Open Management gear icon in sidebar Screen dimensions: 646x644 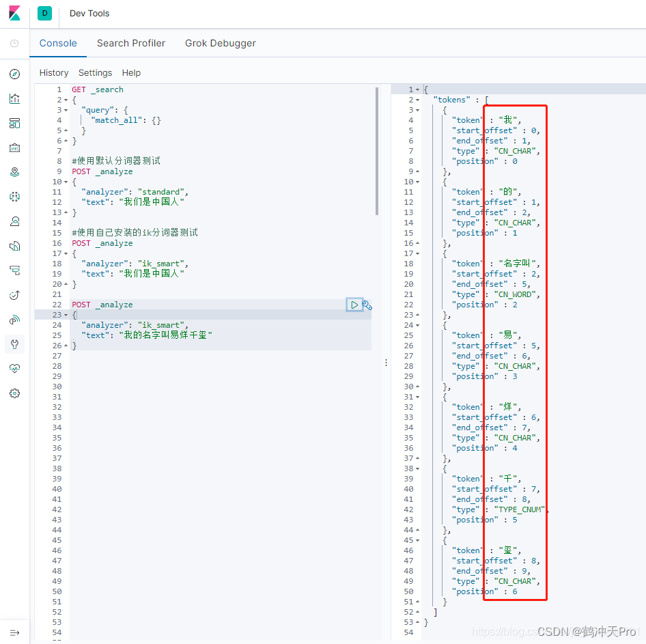point(14,393)
